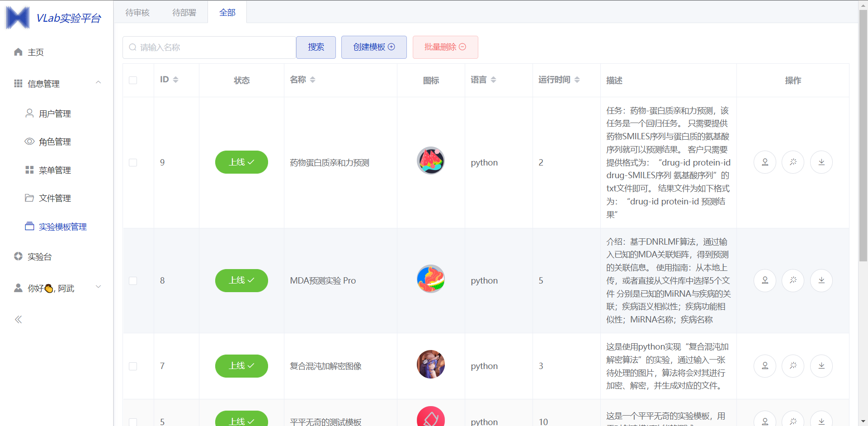This screenshot has height=426, width=868.
Task: Click the sparkle action icon for row ID 9
Action: [x=793, y=162]
